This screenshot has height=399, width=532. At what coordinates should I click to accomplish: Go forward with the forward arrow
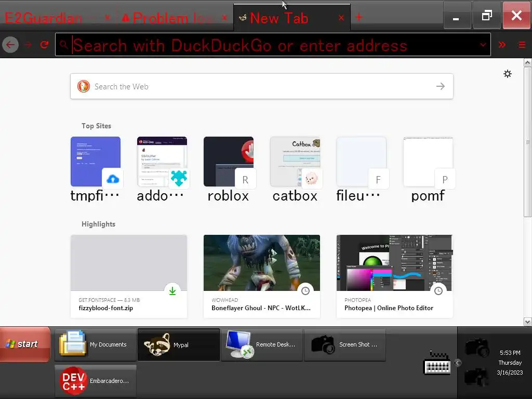tap(28, 45)
